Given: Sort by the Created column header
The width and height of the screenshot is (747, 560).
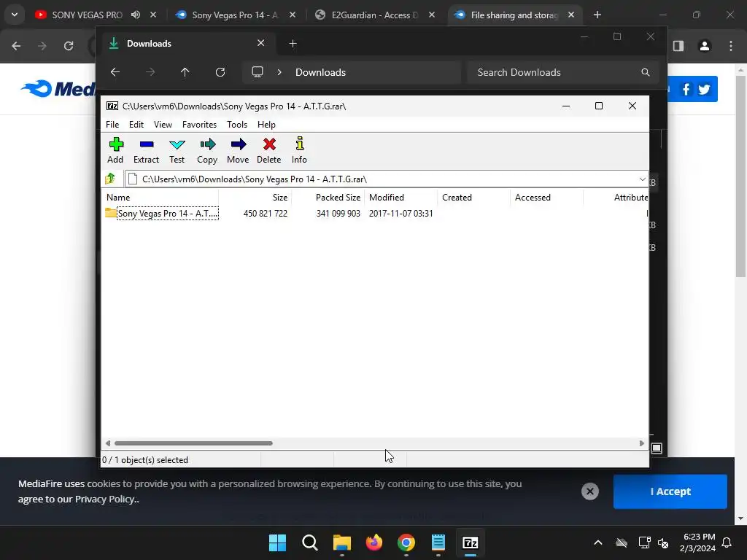Looking at the screenshot, I should click(x=474, y=197).
